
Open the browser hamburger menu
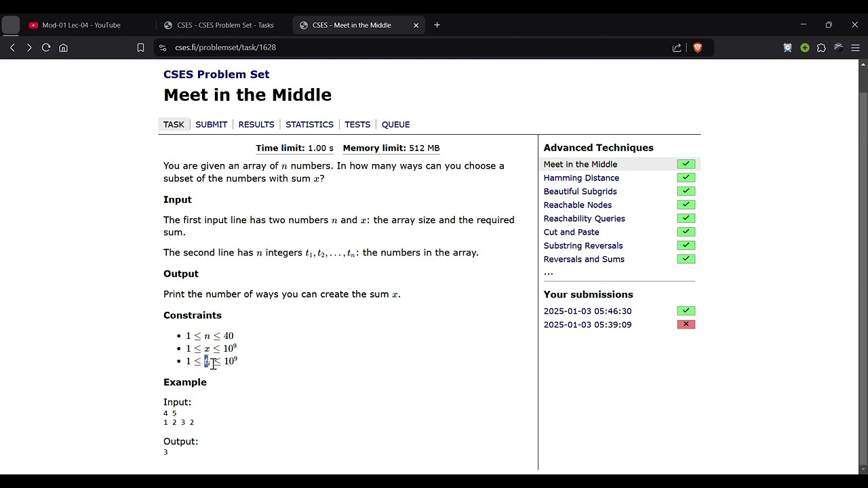point(855,47)
